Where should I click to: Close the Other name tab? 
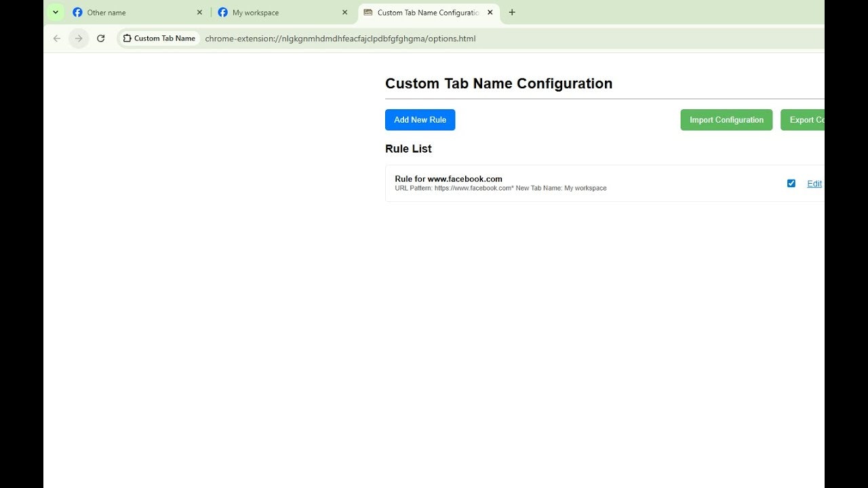199,12
